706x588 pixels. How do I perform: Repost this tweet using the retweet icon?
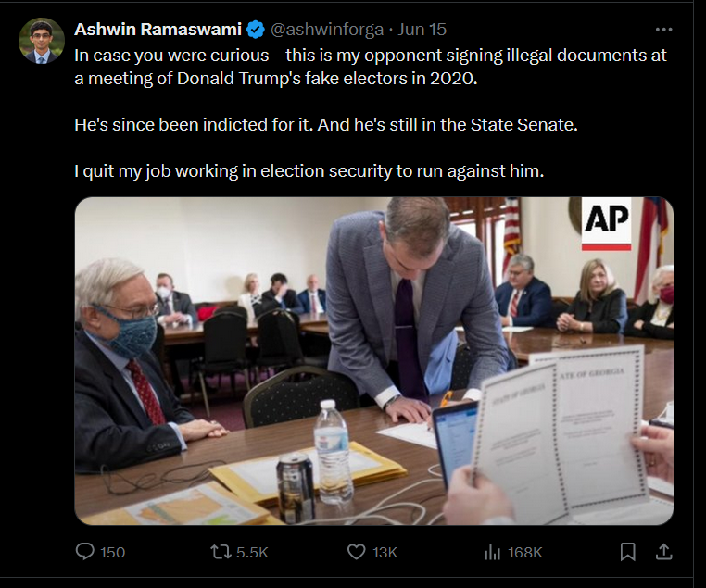click(221, 552)
